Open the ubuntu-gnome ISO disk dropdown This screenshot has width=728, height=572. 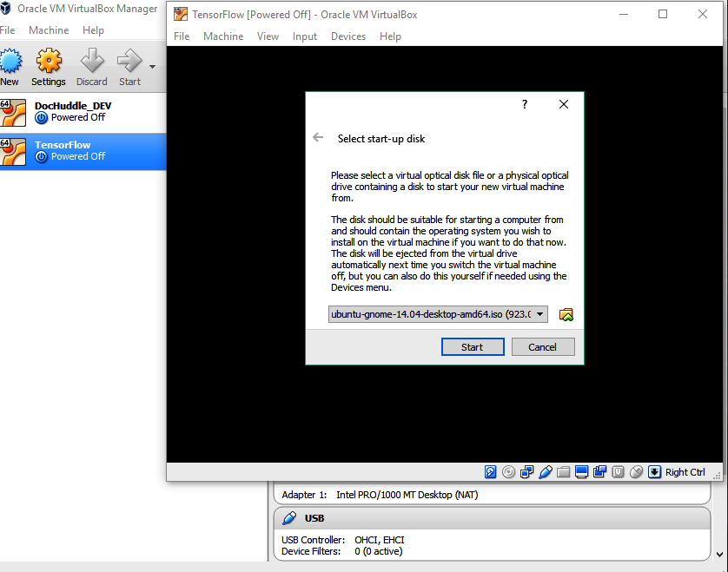tap(438, 314)
